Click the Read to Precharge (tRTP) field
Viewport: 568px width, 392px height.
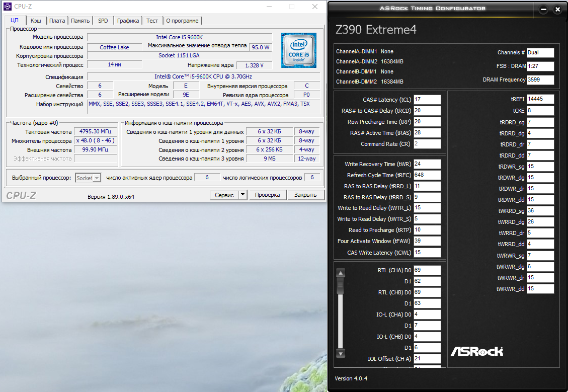click(x=427, y=229)
